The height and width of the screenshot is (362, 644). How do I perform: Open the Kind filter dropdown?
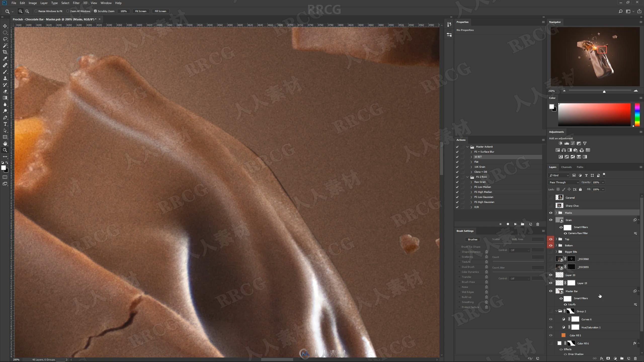559,175
